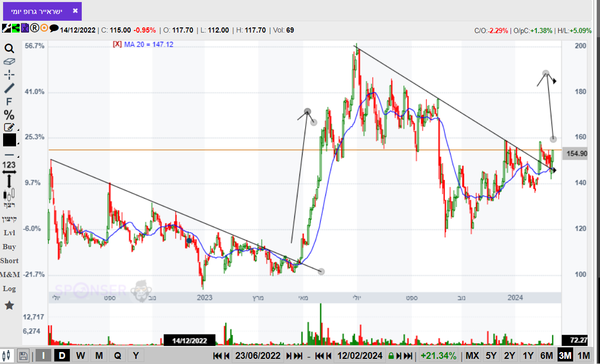Jump end date far back, left of 12/02/2024
Viewport: 600px width, 364px height.
point(320,356)
